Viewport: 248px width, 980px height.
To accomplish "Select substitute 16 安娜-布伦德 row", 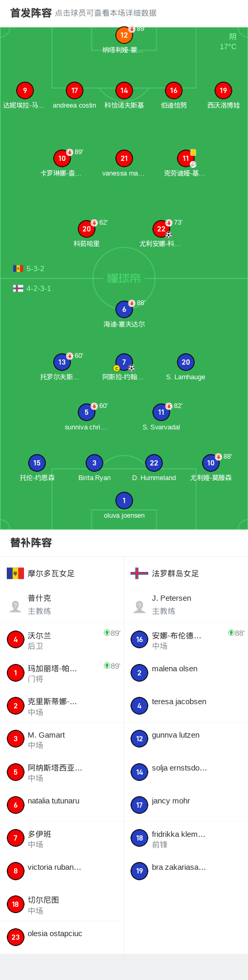I will pos(186,640).
